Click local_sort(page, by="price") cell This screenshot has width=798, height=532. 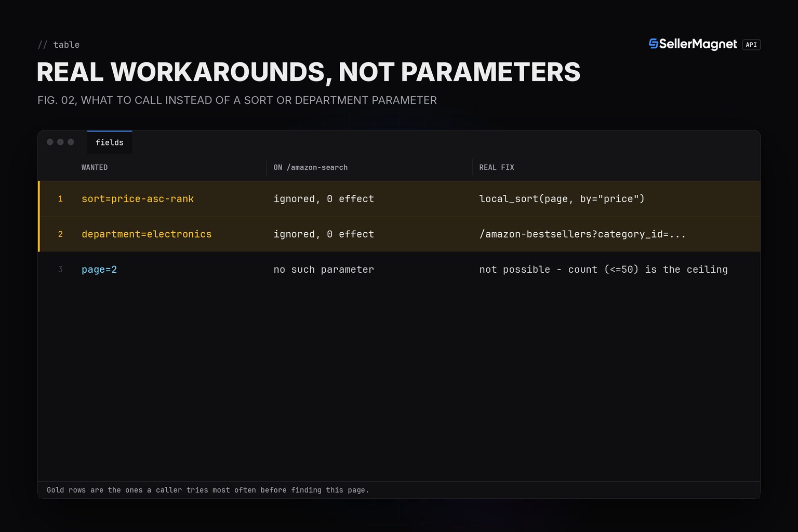(562, 199)
